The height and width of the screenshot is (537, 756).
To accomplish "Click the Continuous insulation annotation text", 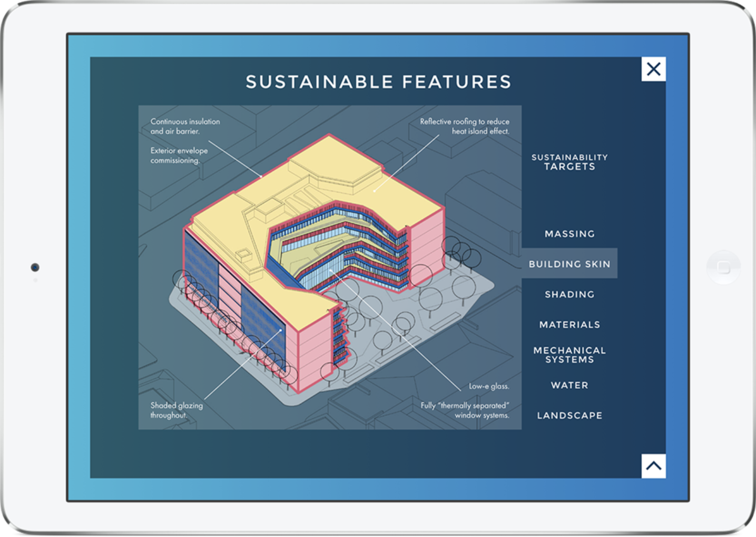I will click(x=185, y=126).
